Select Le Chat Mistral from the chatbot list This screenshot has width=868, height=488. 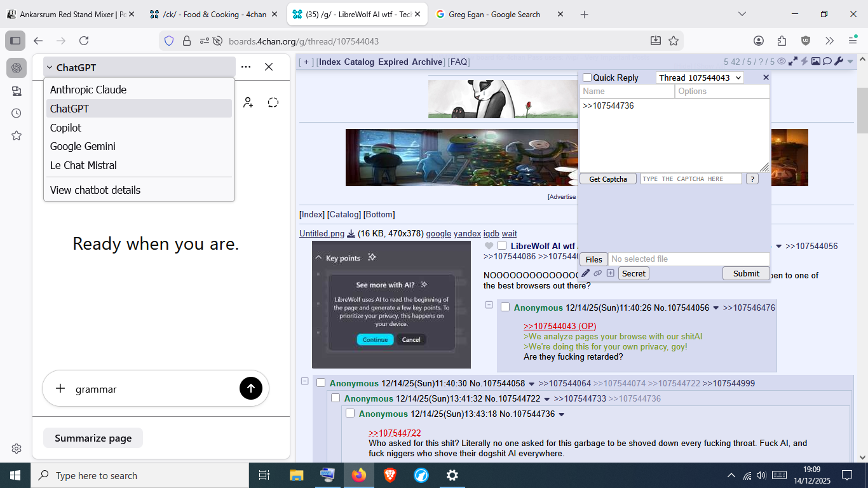click(x=139, y=165)
